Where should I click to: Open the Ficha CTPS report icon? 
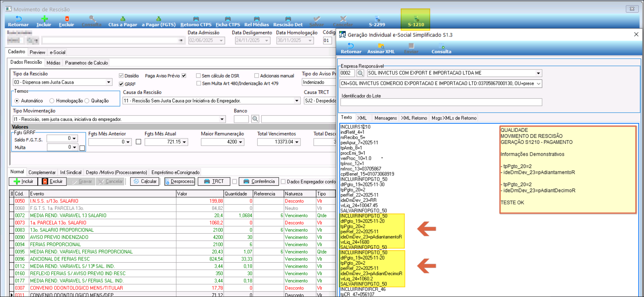pyautogui.click(x=228, y=21)
